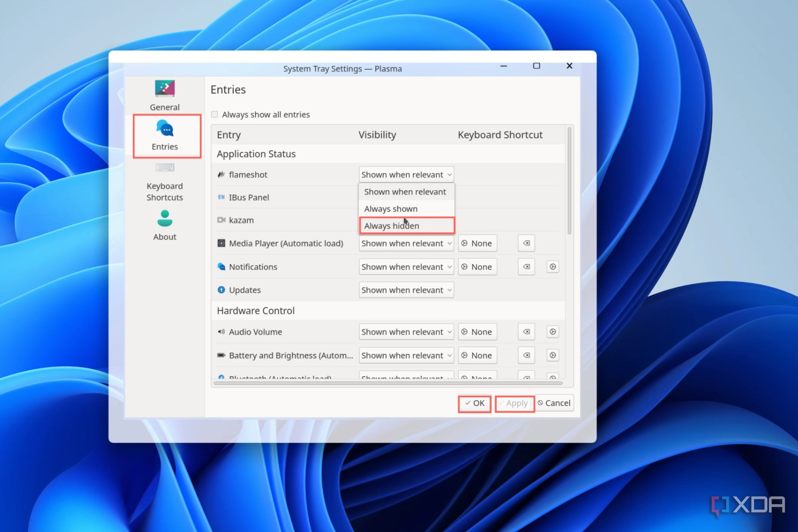Click the kazam camcorder icon
The image size is (798, 532).
pos(222,220)
